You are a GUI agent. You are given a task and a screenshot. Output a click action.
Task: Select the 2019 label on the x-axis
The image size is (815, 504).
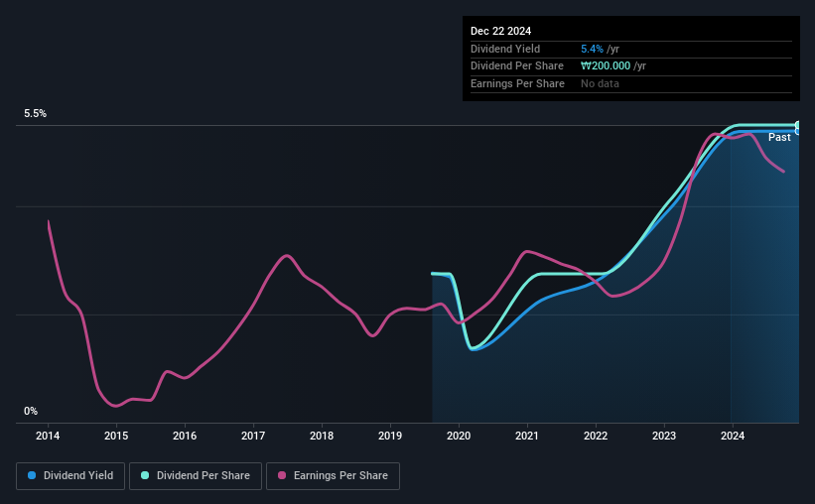[390, 436]
